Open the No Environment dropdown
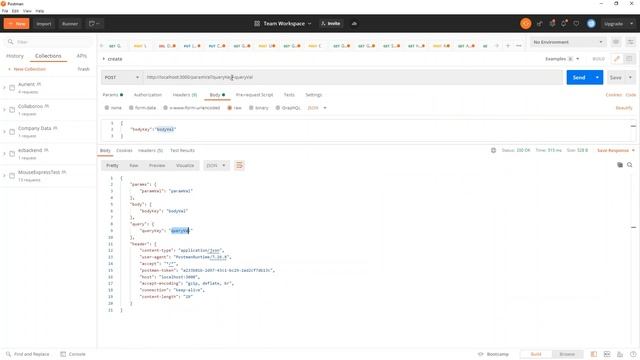Screen dimensions: 640x360 click(x=568, y=42)
